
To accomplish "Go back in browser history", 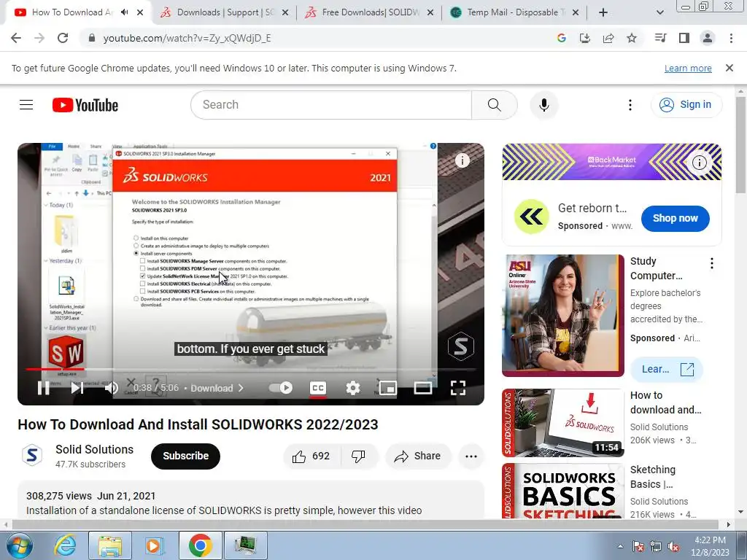I will coord(16,38).
